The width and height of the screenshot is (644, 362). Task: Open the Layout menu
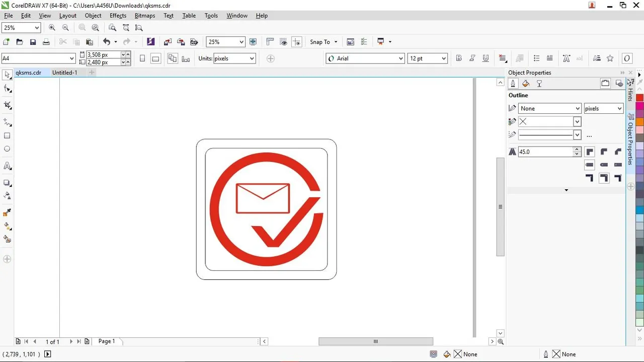[68, 16]
